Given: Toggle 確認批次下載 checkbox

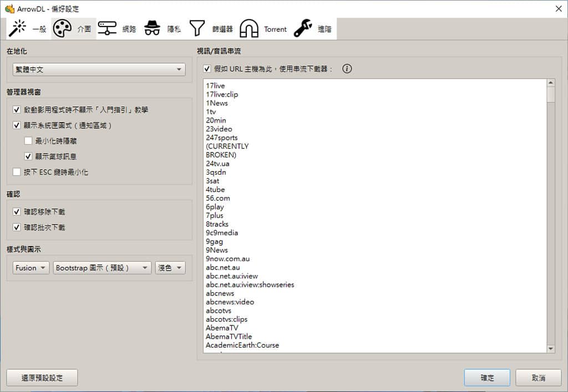Looking at the screenshot, I should pyautogui.click(x=17, y=227).
